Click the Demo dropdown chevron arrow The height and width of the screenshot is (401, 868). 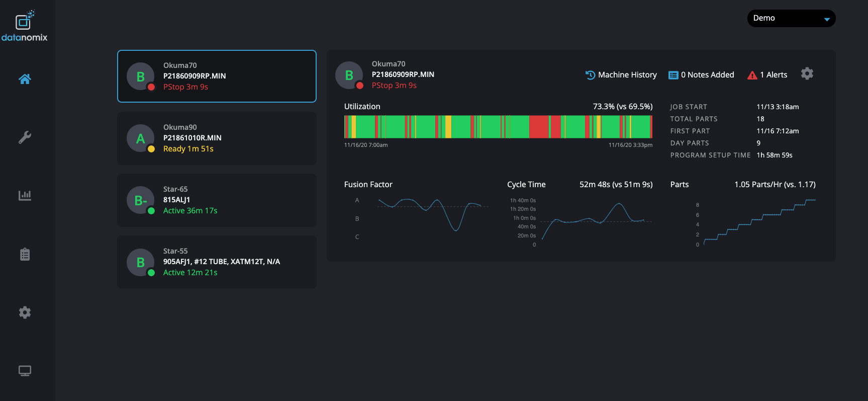coord(827,19)
